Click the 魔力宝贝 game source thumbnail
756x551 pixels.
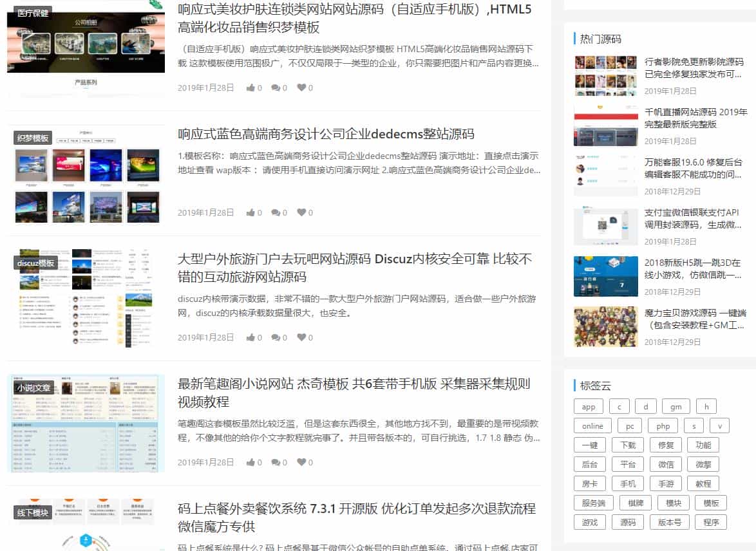pos(605,326)
